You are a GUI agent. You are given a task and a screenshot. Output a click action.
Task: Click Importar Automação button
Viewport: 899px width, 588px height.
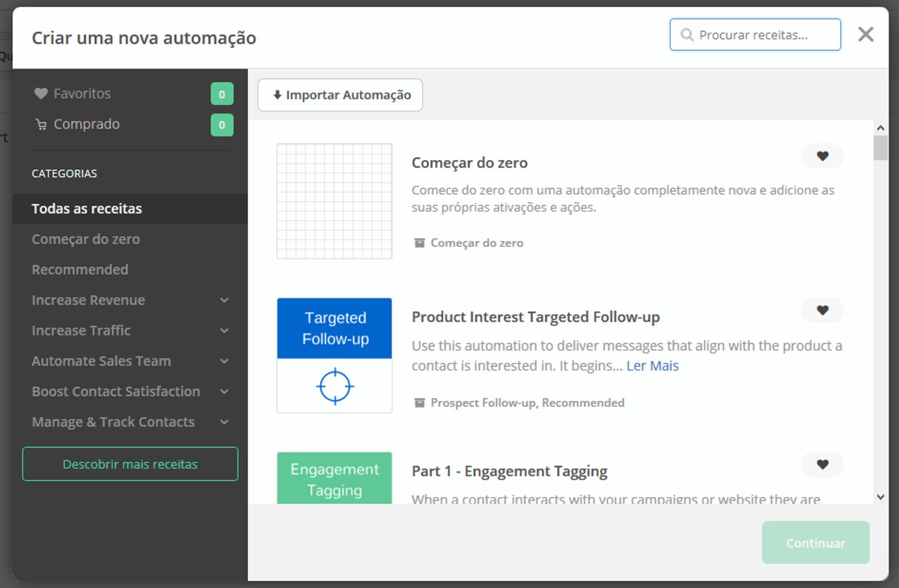pyautogui.click(x=340, y=95)
